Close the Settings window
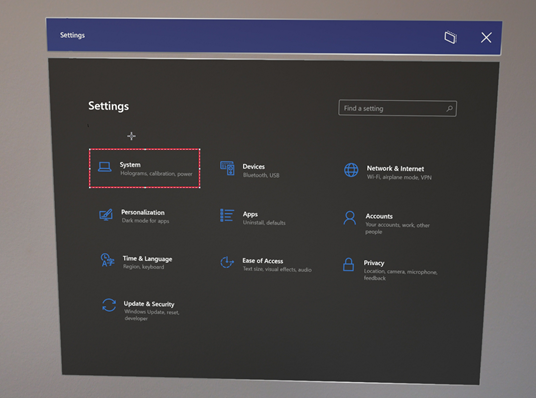536x398 pixels. (486, 38)
